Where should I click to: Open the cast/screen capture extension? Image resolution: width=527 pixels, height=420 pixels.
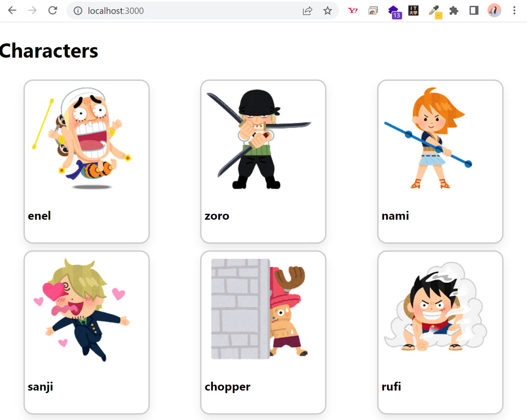point(373,11)
